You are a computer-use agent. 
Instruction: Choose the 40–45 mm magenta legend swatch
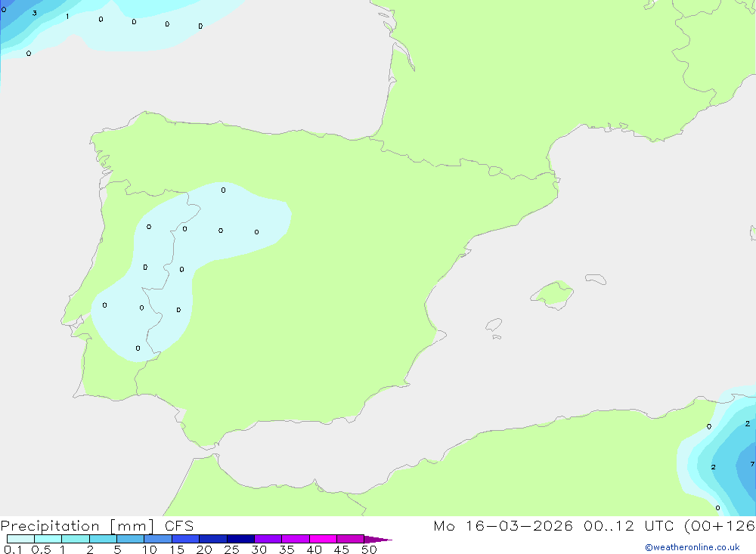coord(323,539)
